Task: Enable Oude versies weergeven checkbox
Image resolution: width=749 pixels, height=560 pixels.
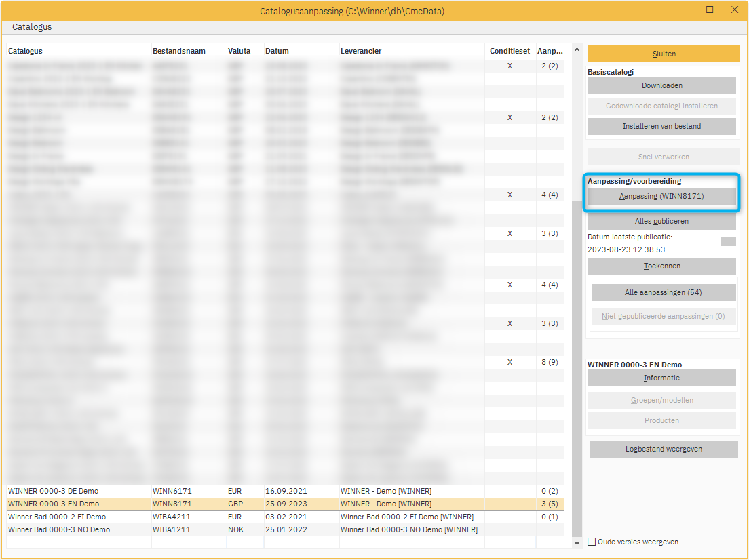Action: 592,542
